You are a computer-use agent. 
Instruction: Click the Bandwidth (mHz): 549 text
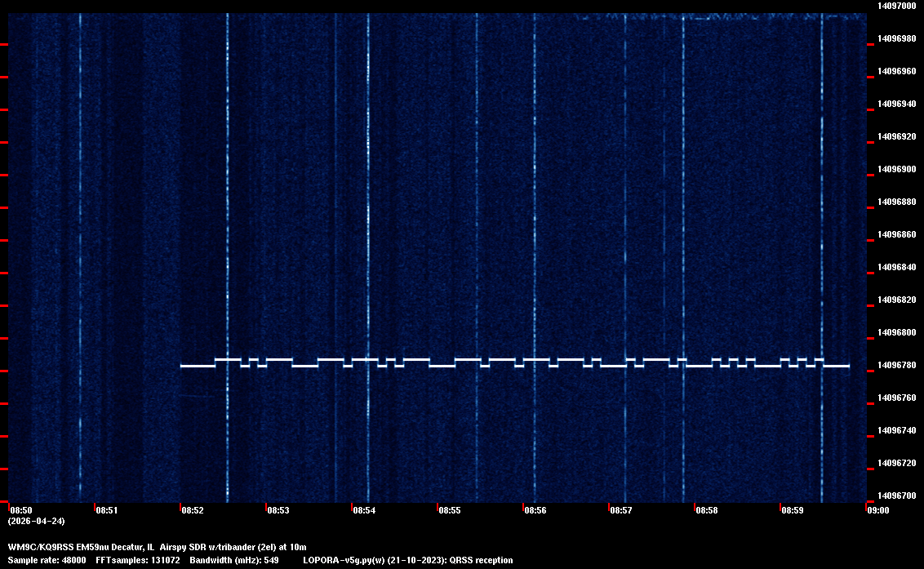coord(235,560)
